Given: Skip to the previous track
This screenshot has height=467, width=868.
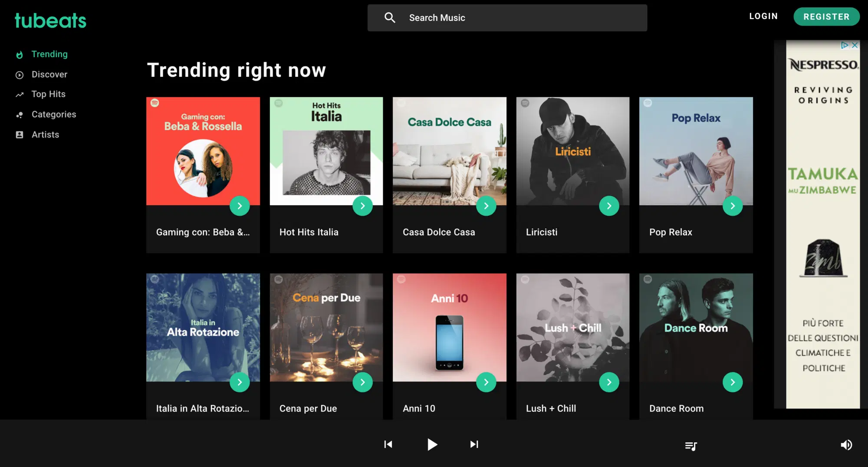Looking at the screenshot, I should 388,444.
